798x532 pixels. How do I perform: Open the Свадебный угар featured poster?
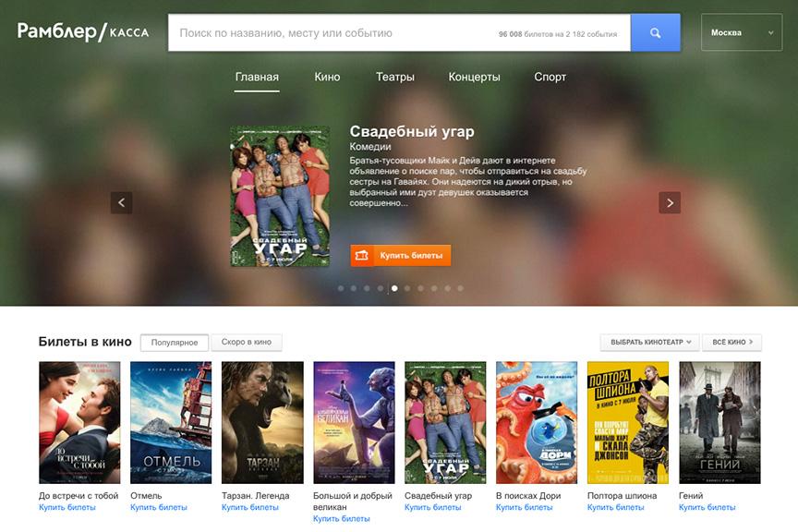click(280, 196)
